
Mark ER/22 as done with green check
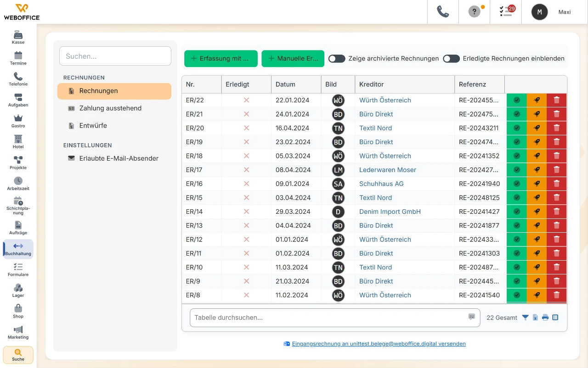[517, 100]
